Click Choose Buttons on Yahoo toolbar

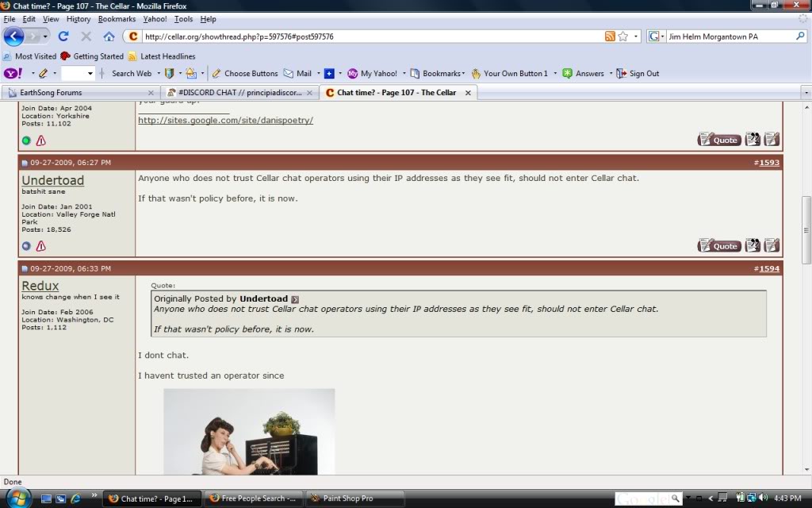(x=245, y=73)
